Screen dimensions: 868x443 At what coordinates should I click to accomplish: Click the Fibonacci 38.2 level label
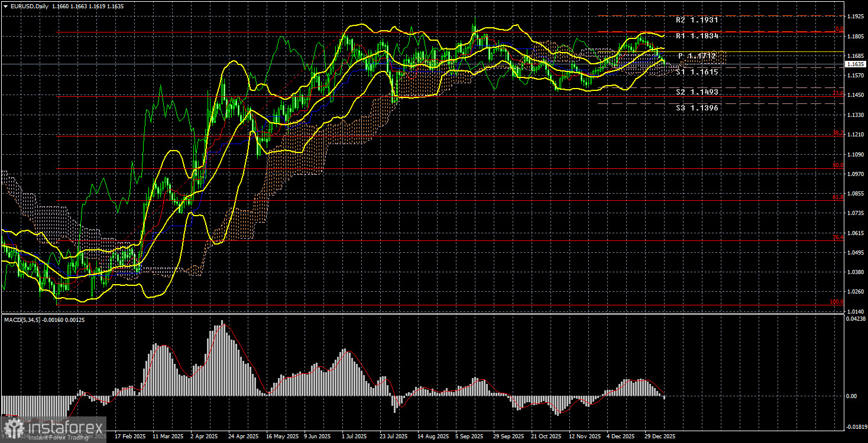[x=837, y=133]
